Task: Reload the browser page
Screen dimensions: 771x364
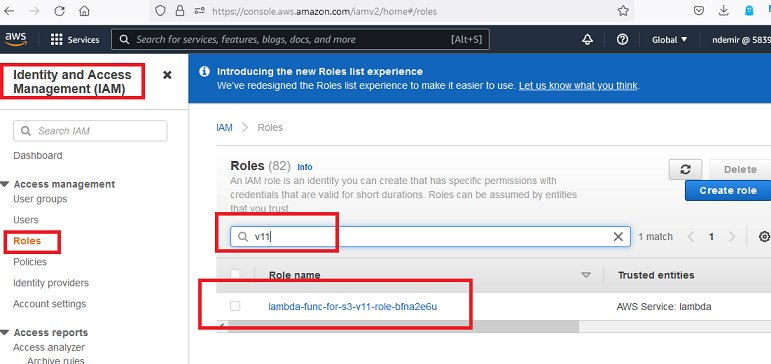Action: 59,11
